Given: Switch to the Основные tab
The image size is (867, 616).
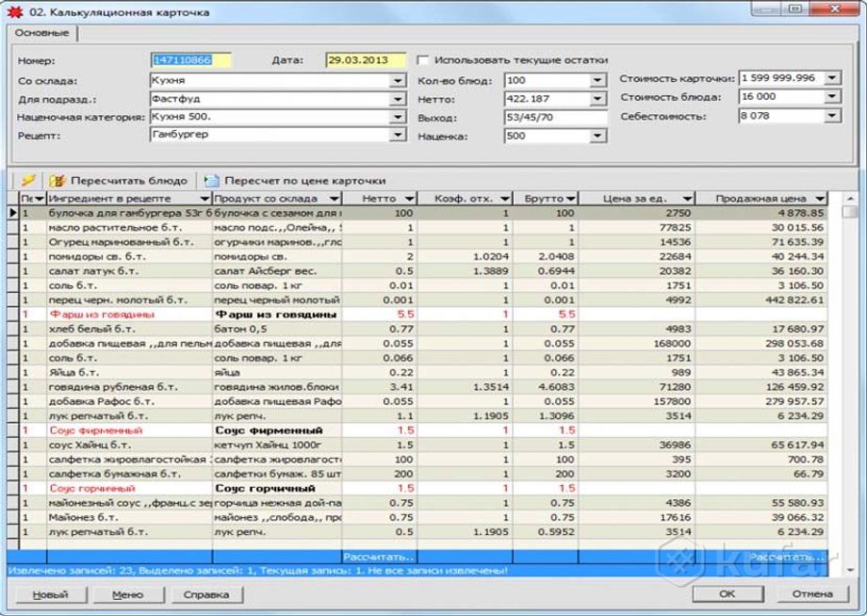Looking at the screenshot, I should point(41,35).
